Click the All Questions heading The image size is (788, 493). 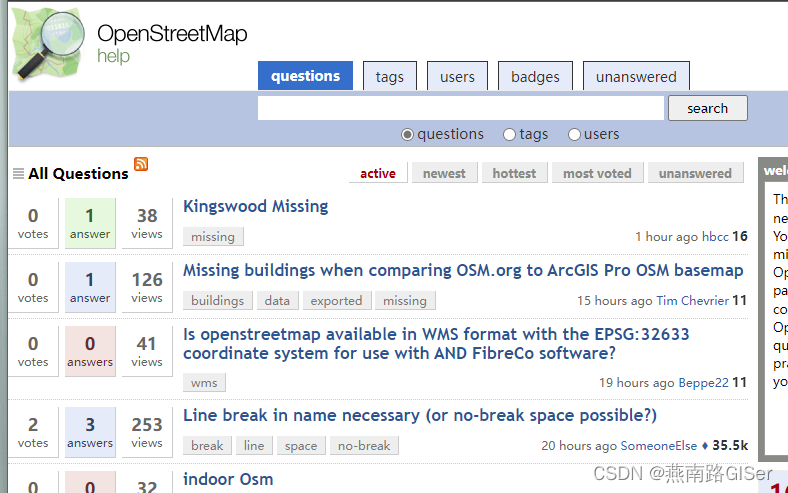(x=78, y=174)
